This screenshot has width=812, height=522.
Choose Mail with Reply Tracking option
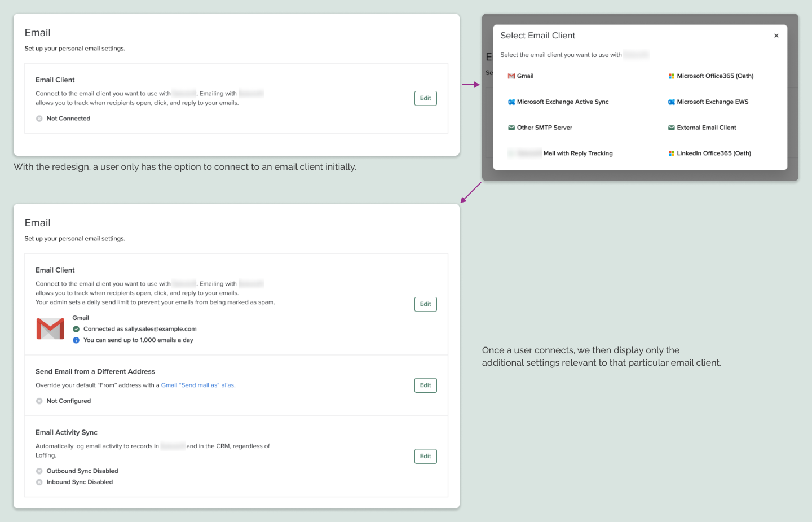(x=578, y=153)
